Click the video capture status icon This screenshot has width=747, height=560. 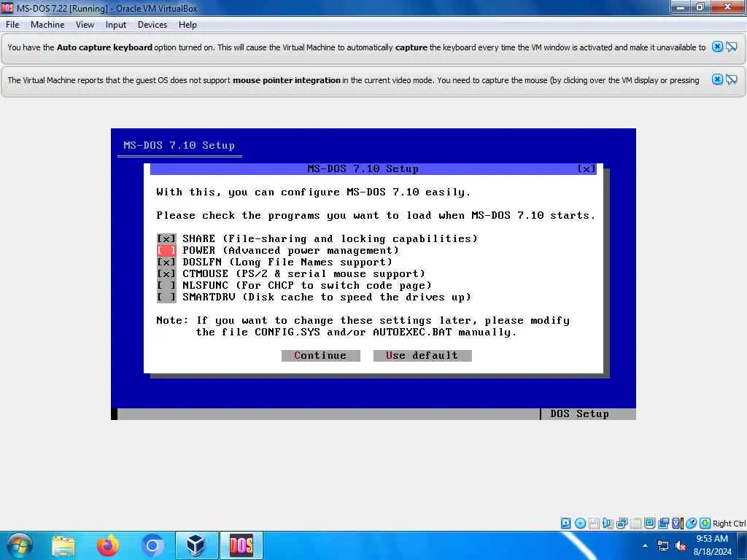(x=664, y=524)
